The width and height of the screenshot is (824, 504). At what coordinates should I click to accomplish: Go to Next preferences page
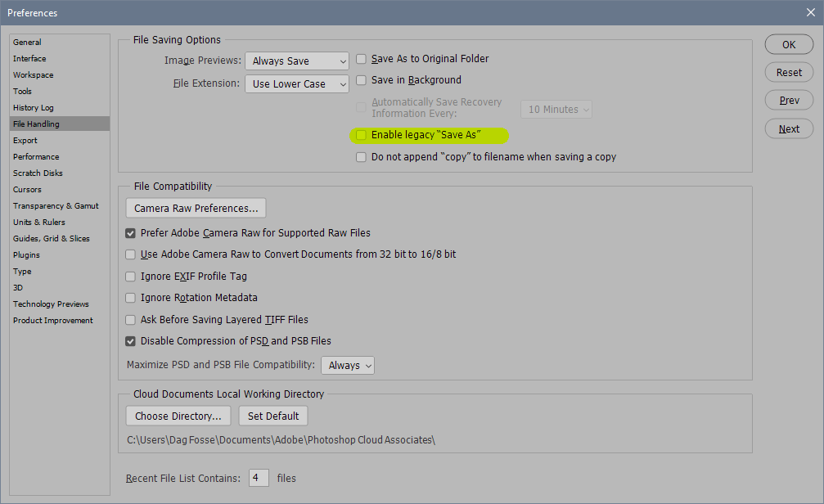click(788, 128)
